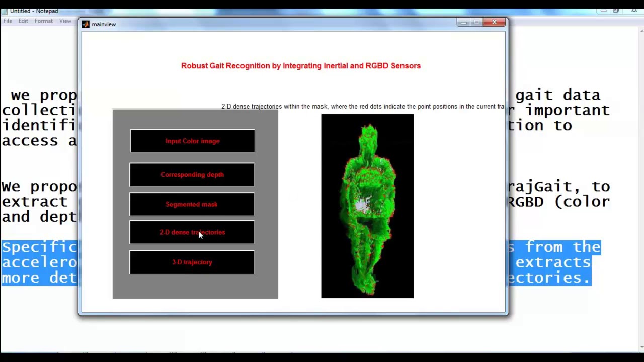Open the 3-D trajectory view
The width and height of the screenshot is (644, 362).
(x=192, y=262)
